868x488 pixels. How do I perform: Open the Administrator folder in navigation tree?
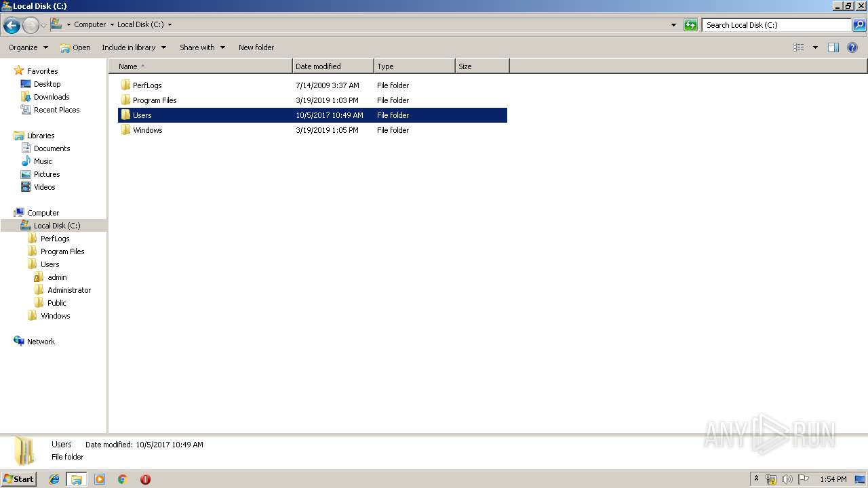pyautogui.click(x=68, y=290)
